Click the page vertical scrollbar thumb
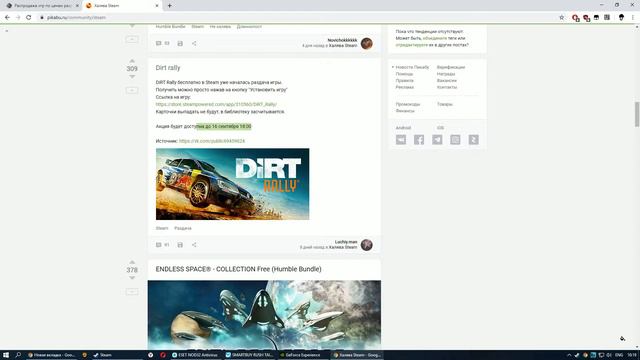 coord(637,114)
